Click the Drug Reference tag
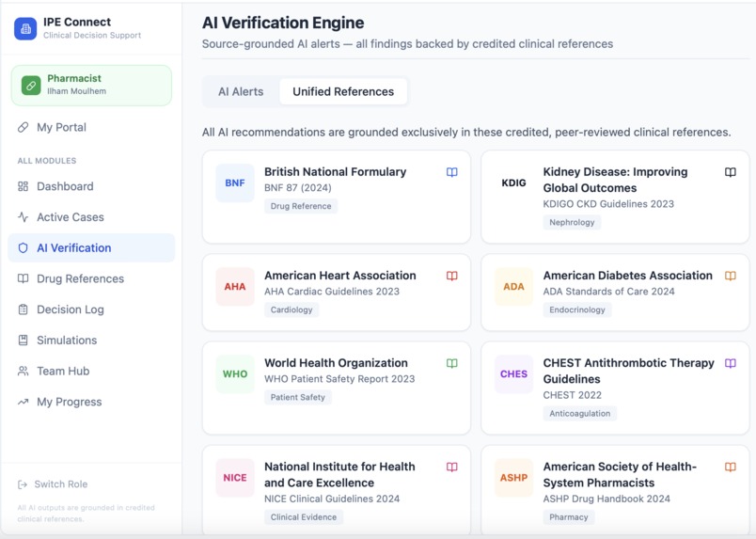The height and width of the screenshot is (539, 756). click(x=301, y=206)
